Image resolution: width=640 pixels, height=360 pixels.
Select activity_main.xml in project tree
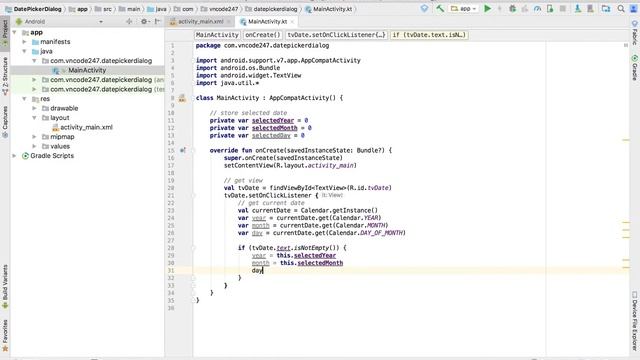coord(87,127)
